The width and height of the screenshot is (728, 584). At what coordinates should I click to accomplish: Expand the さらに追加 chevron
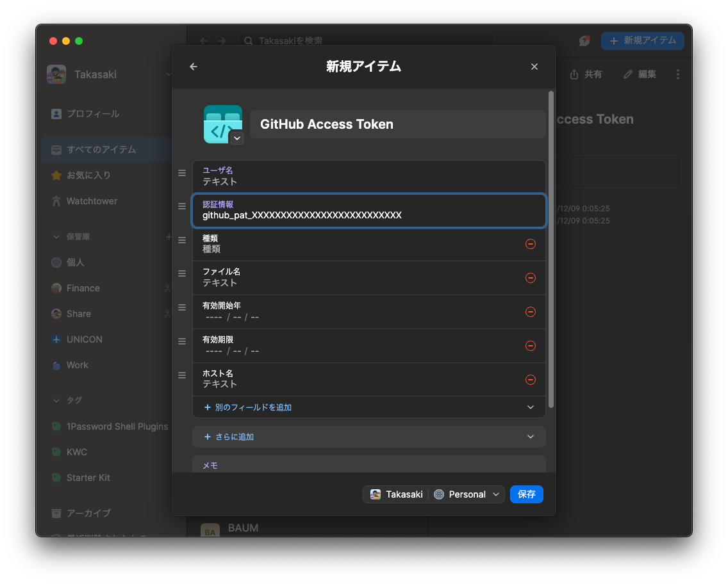530,437
